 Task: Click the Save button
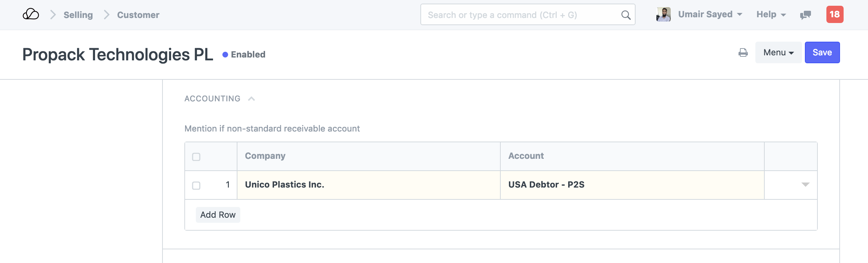tap(822, 53)
